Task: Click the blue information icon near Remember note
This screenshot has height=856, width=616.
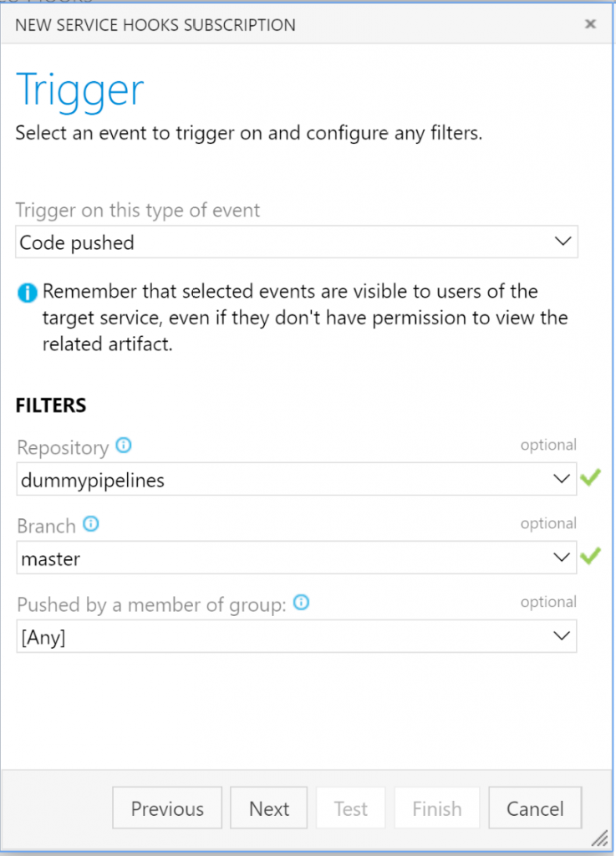Action: click(28, 293)
